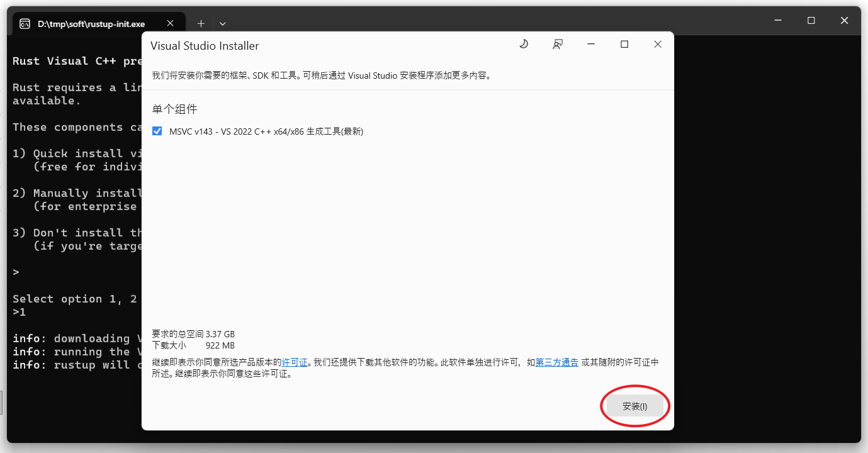The width and height of the screenshot is (868, 453).
Task: Click the '3) Don't install' terminal line
Action: click(77, 233)
